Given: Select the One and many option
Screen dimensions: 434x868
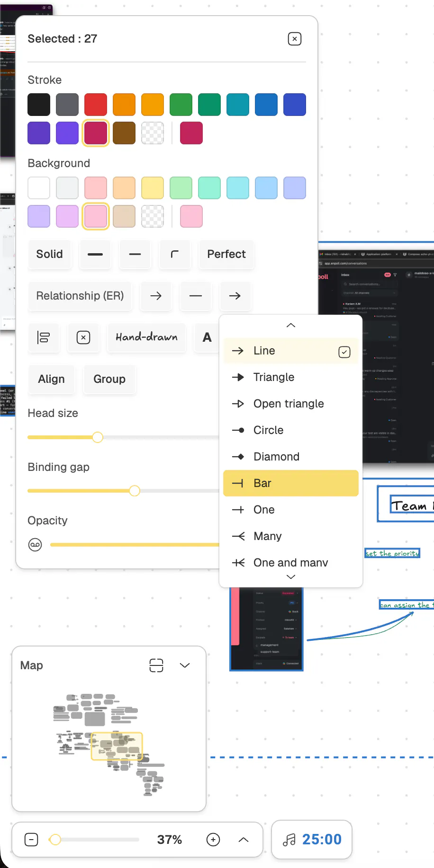Looking at the screenshot, I should (291, 563).
